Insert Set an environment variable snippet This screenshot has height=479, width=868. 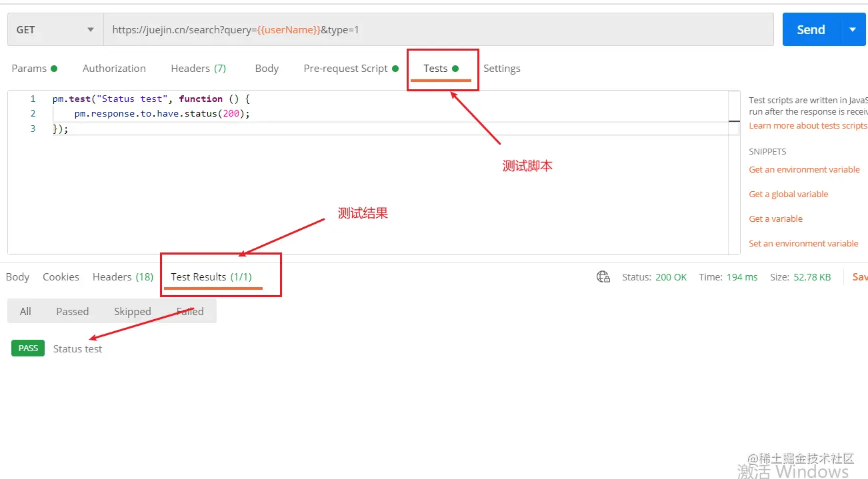[x=803, y=244]
